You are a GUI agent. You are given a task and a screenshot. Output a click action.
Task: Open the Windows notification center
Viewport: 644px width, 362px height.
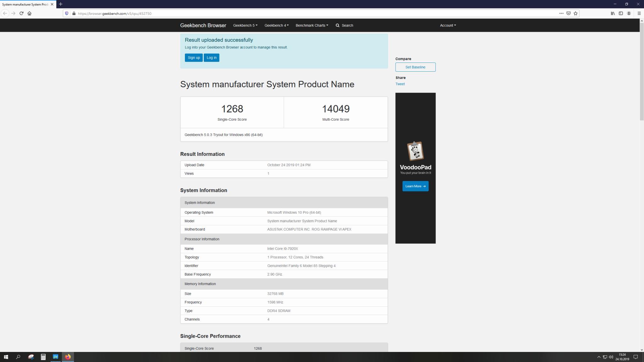tap(636, 357)
